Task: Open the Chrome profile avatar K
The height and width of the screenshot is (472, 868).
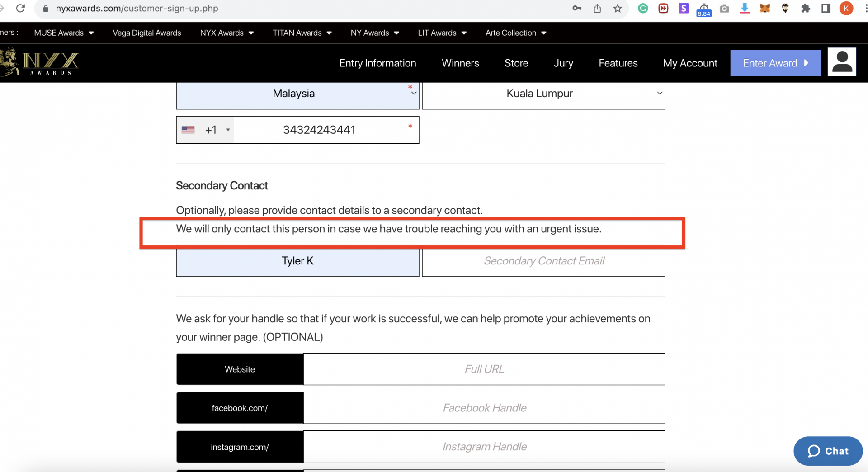Action: tap(846, 8)
